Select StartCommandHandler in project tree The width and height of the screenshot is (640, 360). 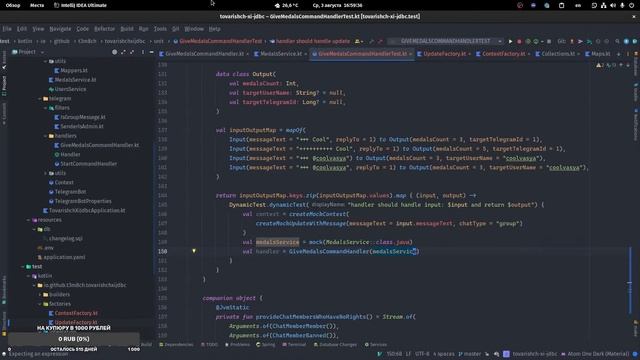pyautogui.click(x=88, y=164)
